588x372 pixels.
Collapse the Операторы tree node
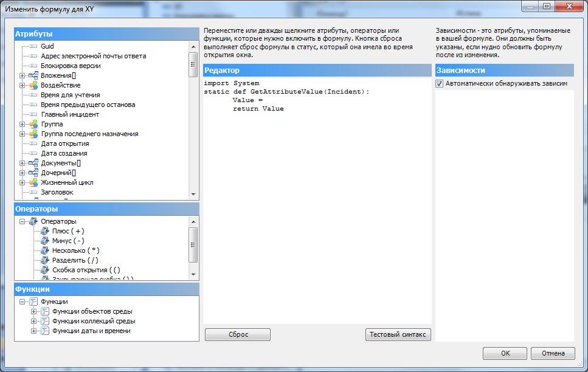[22, 221]
